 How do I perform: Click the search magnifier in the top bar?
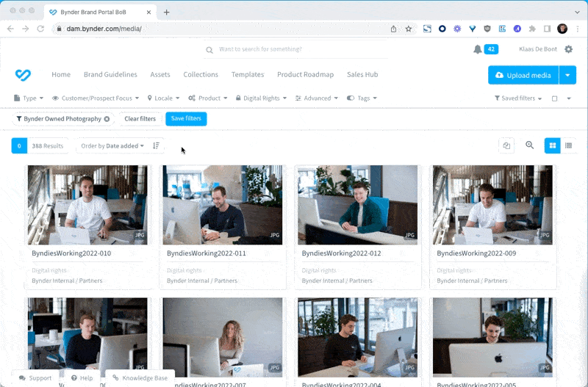click(209, 49)
